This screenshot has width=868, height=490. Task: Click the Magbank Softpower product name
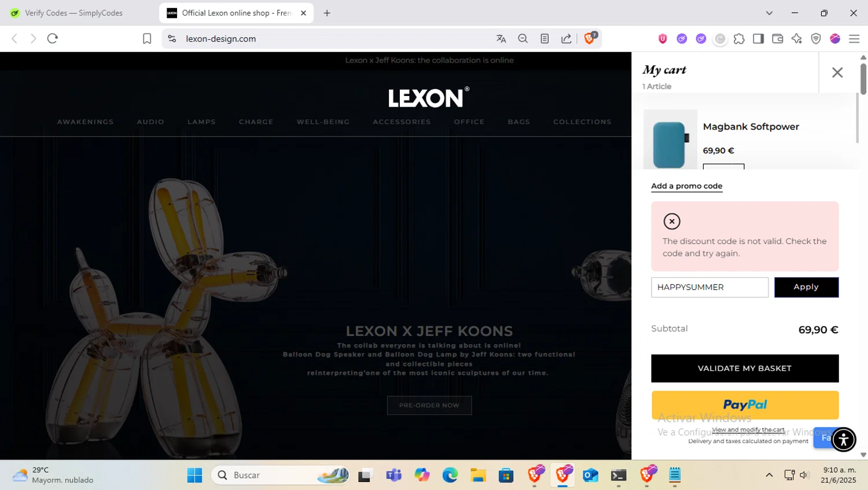tap(751, 127)
